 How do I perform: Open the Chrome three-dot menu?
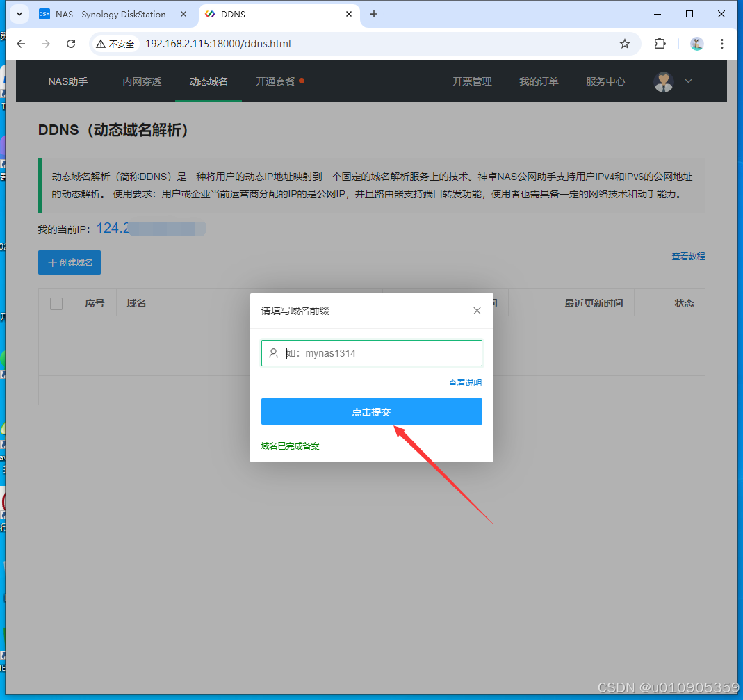click(722, 43)
